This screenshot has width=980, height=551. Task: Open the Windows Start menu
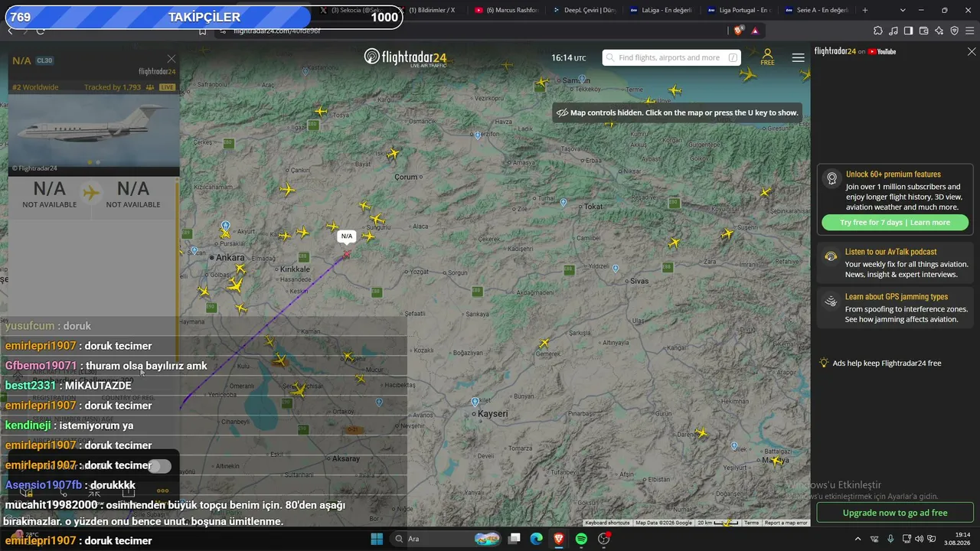pos(377,539)
